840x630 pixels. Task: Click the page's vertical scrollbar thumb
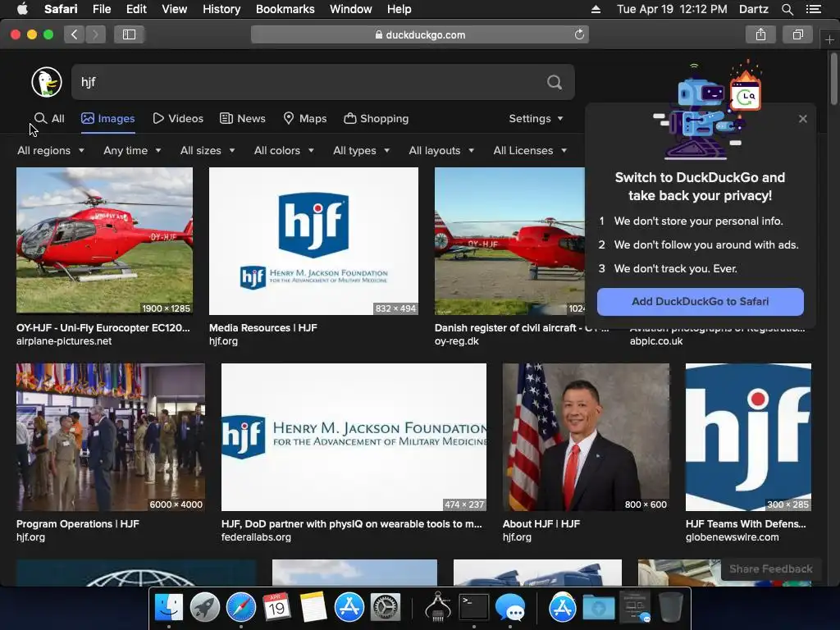coord(833,79)
